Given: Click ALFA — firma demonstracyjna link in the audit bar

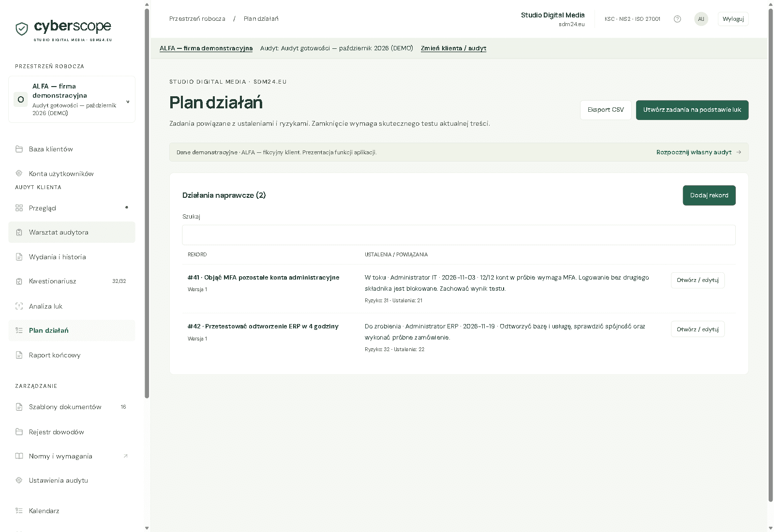Looking at the screenshot, I should click(x=206, y=48).
